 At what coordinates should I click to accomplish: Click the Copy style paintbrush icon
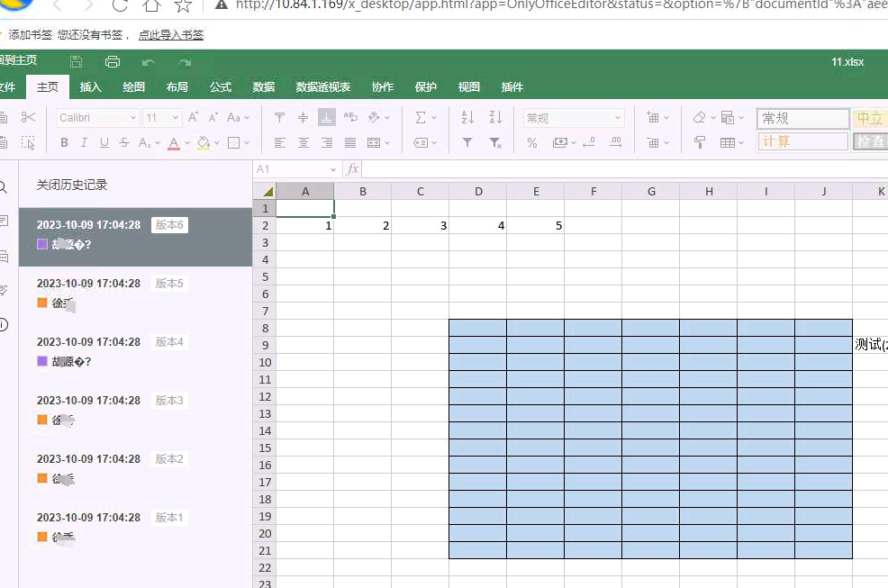coord(700,143)
